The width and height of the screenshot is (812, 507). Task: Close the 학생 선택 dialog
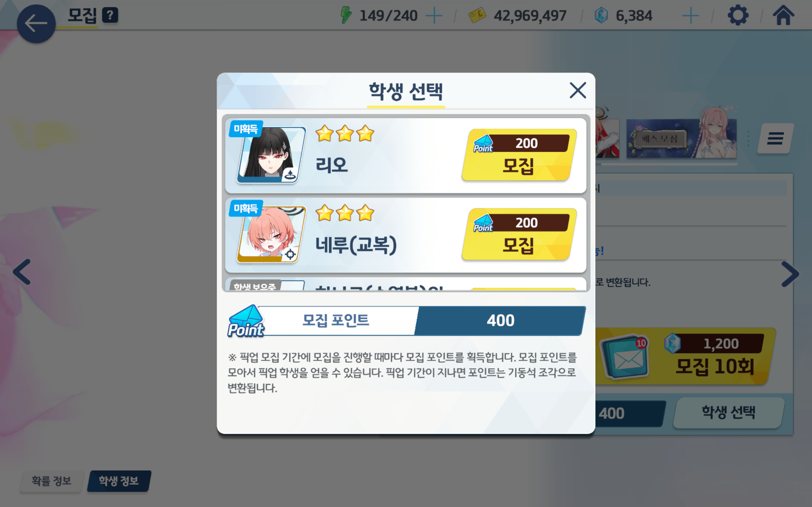578,90
